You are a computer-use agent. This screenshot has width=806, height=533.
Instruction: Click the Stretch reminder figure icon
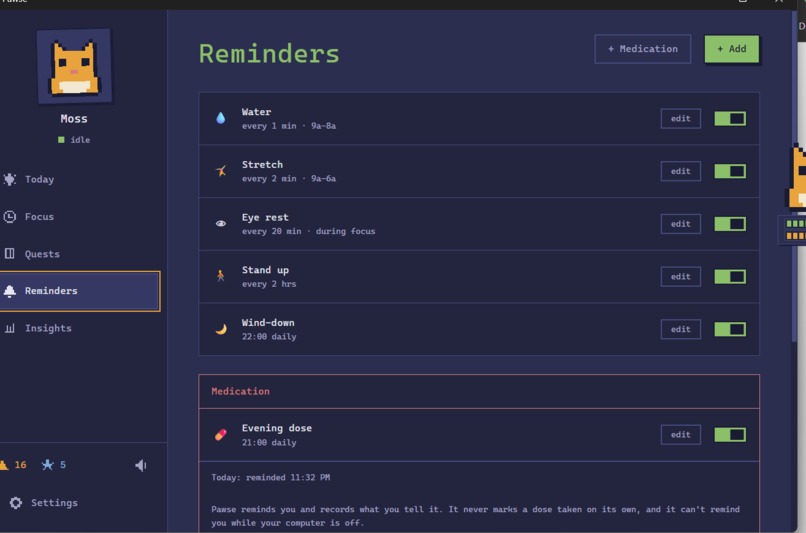[221, 171]
